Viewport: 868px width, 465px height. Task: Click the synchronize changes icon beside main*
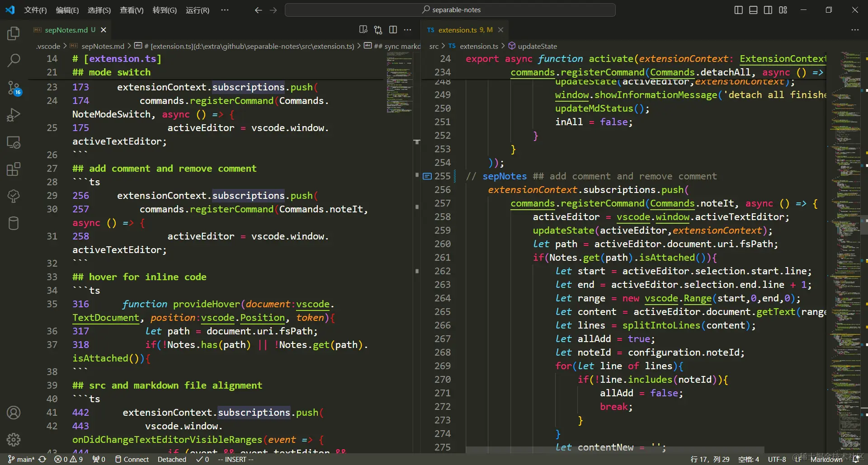click(42, 459)
